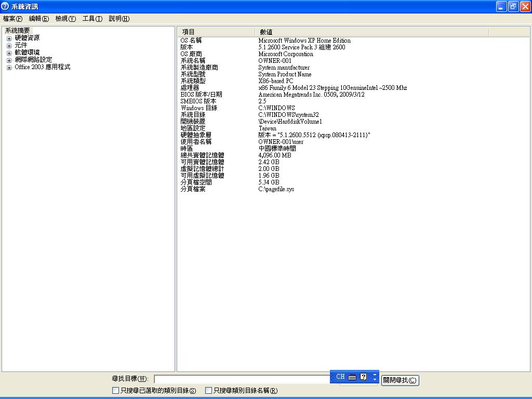Select the SMBIOS 版本 row
Screen dimensions: 532x399
(x=353, y=101)
